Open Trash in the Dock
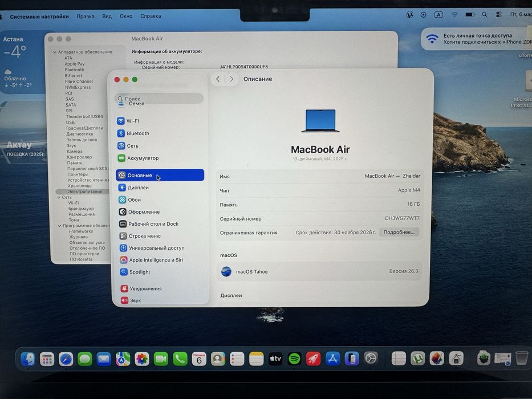 click(522, 359)
